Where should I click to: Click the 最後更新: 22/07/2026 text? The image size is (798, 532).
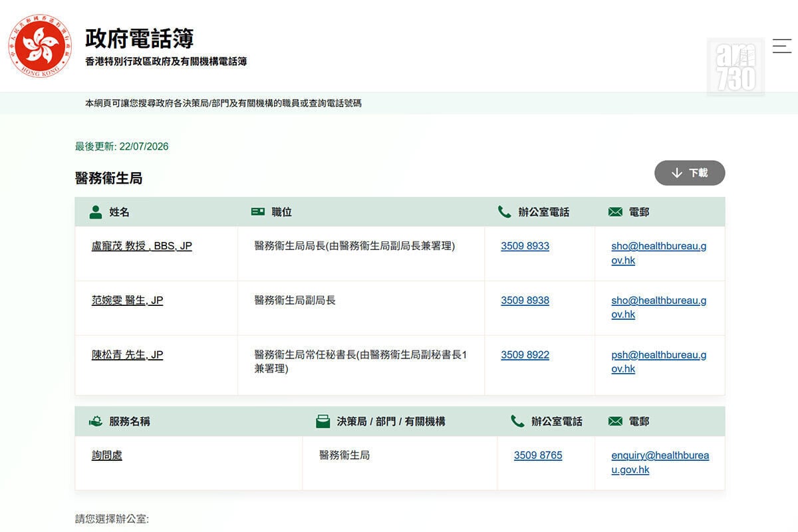pyautogui.click(x=122, y=146)
